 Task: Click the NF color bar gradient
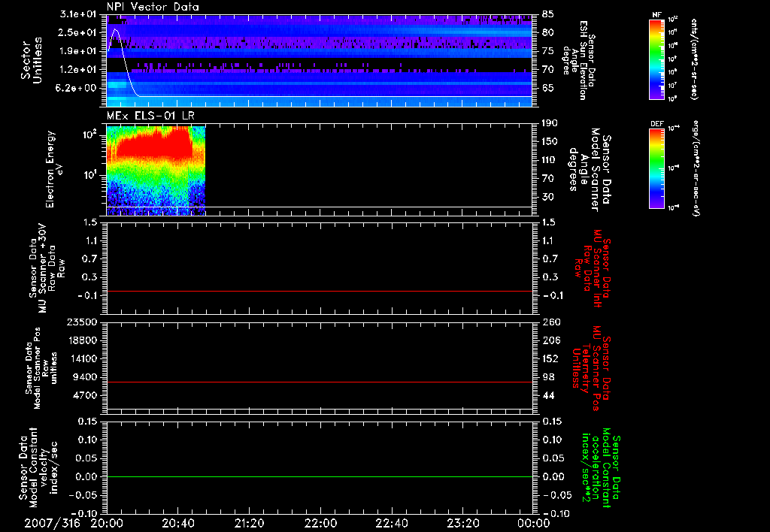[656, 59]
